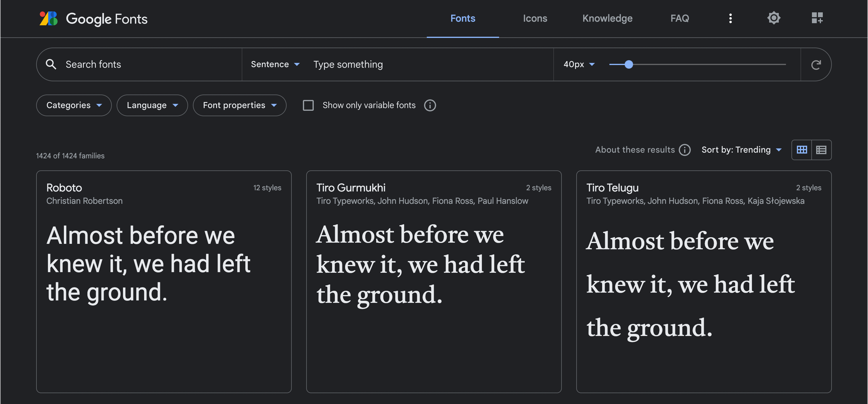
Task: Expand the Categories filter dropdown
Action: click(74, 105)
